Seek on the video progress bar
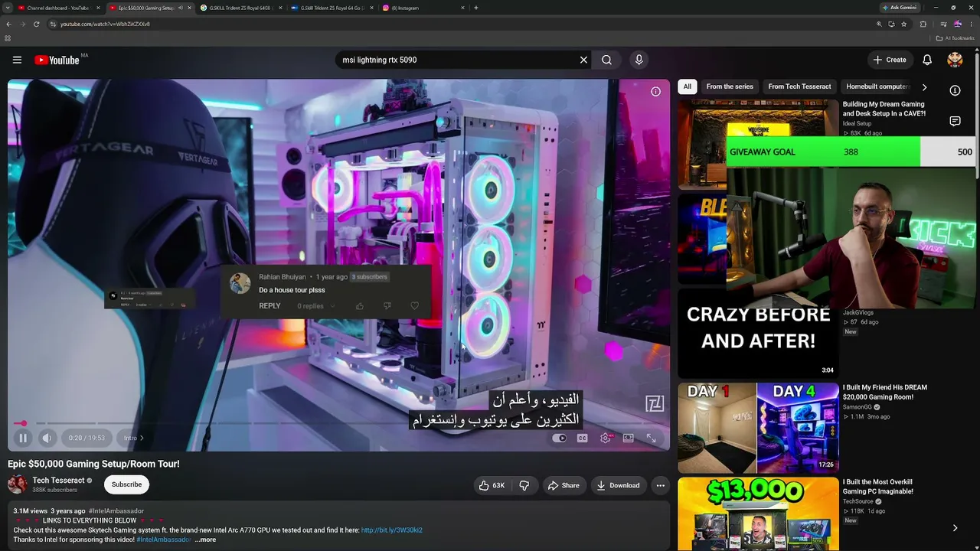 (338, 423)
